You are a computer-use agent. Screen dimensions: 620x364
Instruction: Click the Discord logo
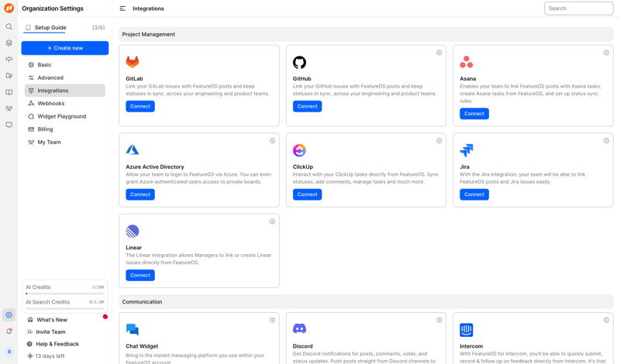pos(299,328)
